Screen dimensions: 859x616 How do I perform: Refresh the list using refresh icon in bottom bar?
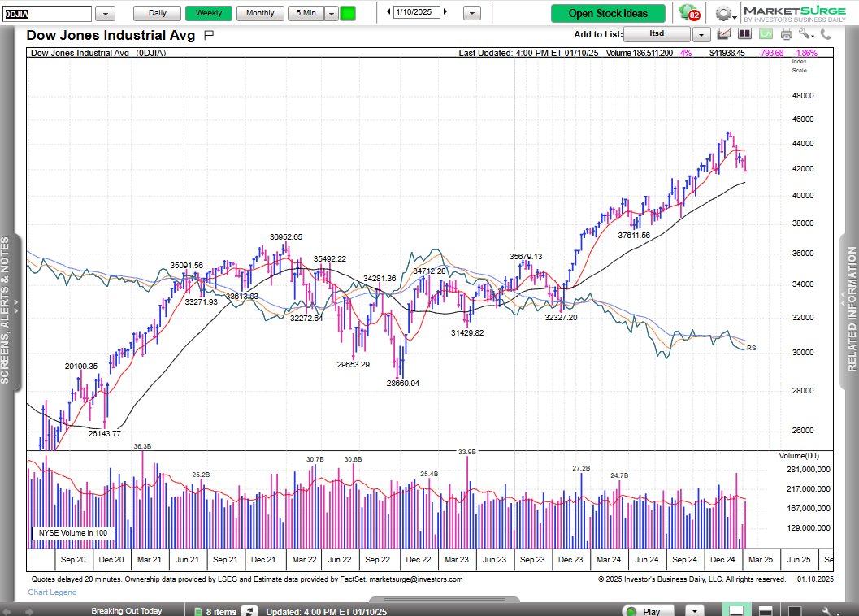tap(249, 611)
